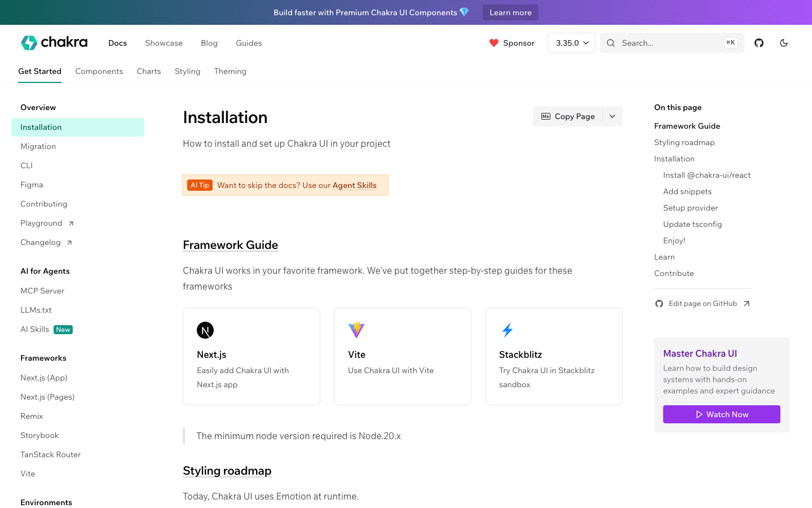Click the search magnifier icon
Viewport: 812px width, 508px height.
[611, 43]
